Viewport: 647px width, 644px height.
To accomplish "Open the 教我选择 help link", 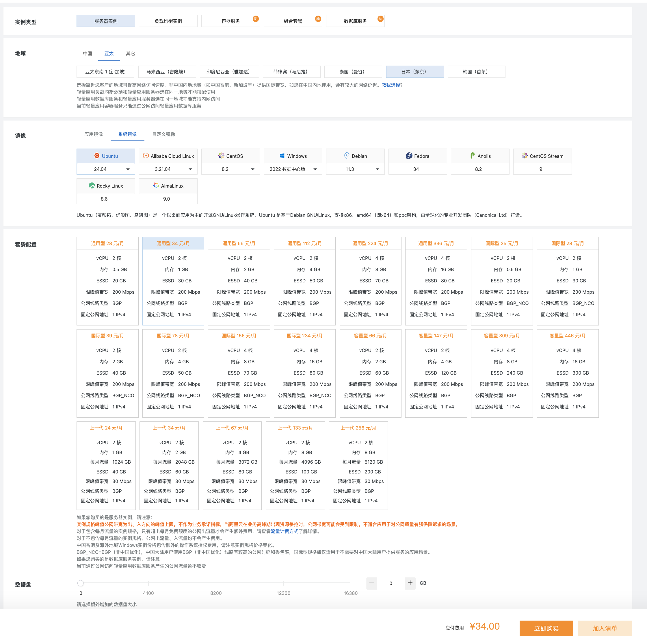I will 391,85.
